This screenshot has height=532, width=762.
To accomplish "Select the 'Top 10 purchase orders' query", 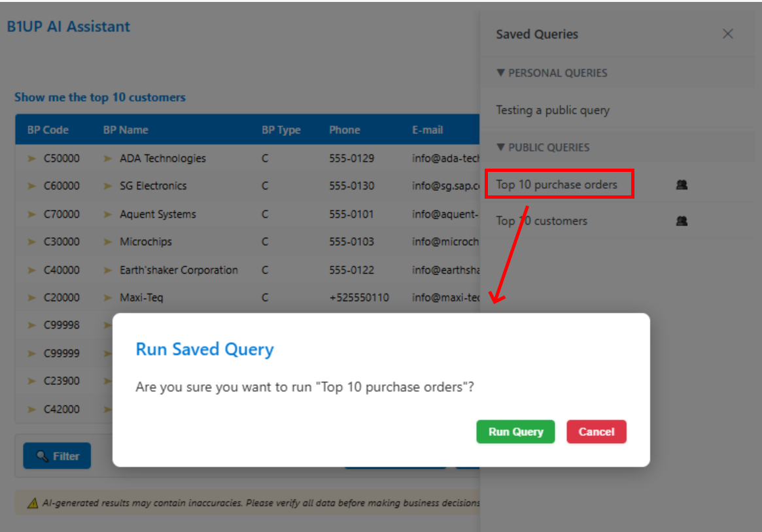I will point(557,184).
